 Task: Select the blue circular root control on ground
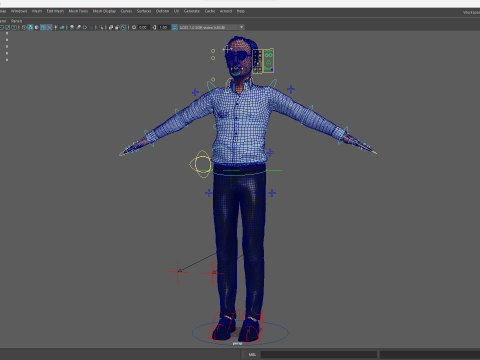click(240, 333)
